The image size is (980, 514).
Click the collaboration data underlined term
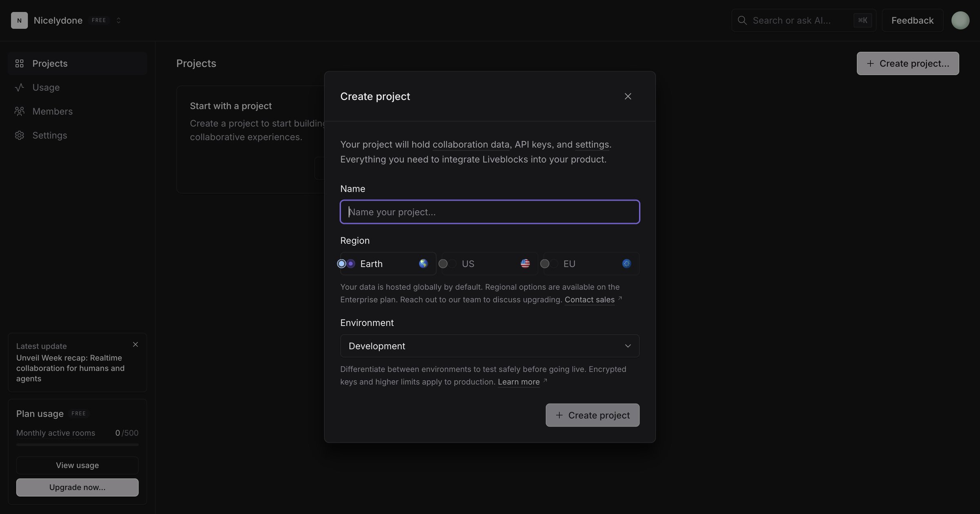coord(471,144)
